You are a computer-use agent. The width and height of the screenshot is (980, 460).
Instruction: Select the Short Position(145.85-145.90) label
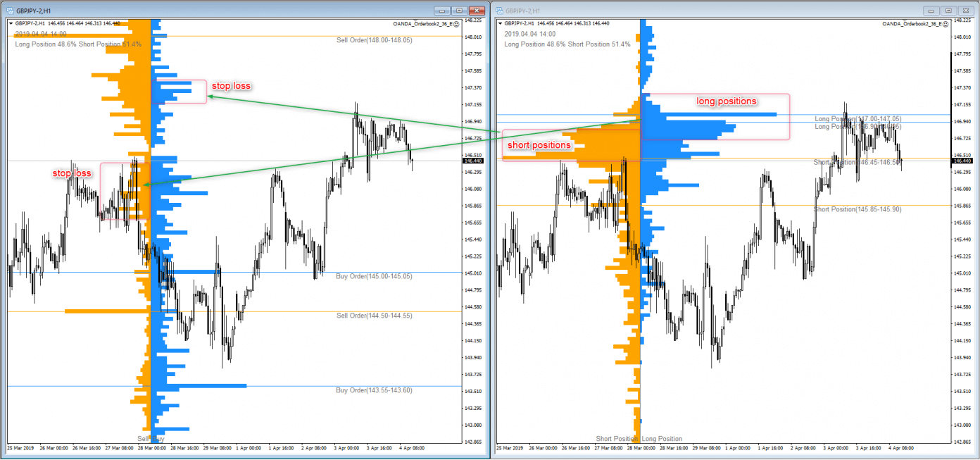point(857,209)
